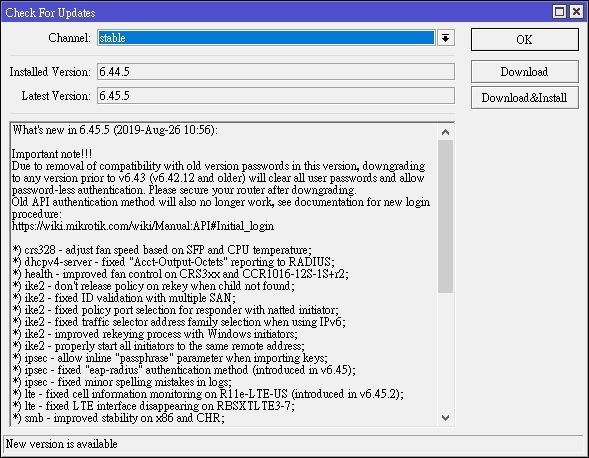Viewport: 589px width, 458px height.
Task: Click the OK button
Action: [524, 39]
